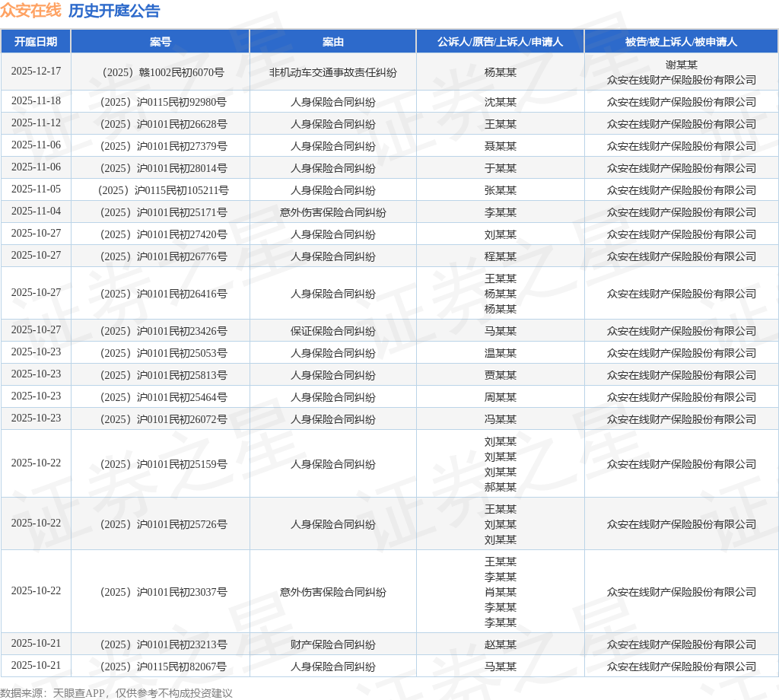Select case number 赣1002民初6070号
This screenshot has width=779, height=700.
pyautogui.click(x=164, y=72)
